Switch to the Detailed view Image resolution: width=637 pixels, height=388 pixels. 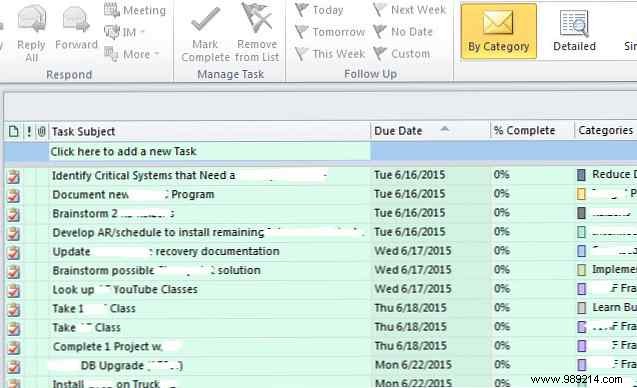pyautogui.click(x=574, y=31)
